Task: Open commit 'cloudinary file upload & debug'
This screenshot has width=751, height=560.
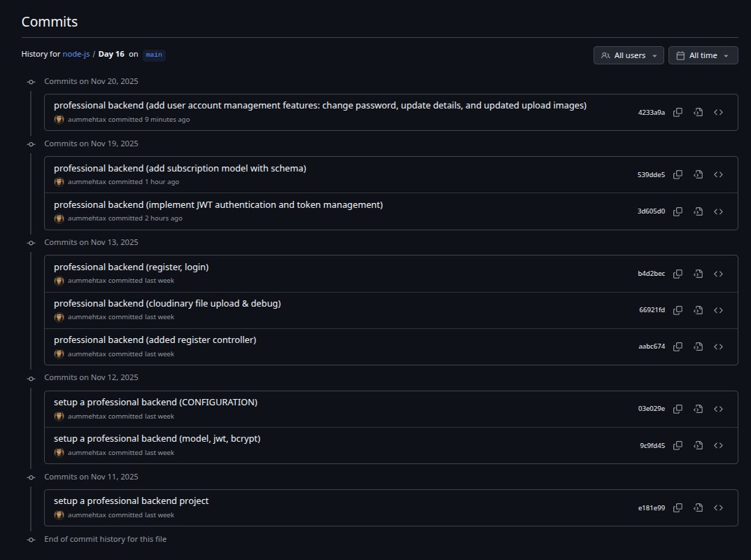Action: click(x=167, y=303)
